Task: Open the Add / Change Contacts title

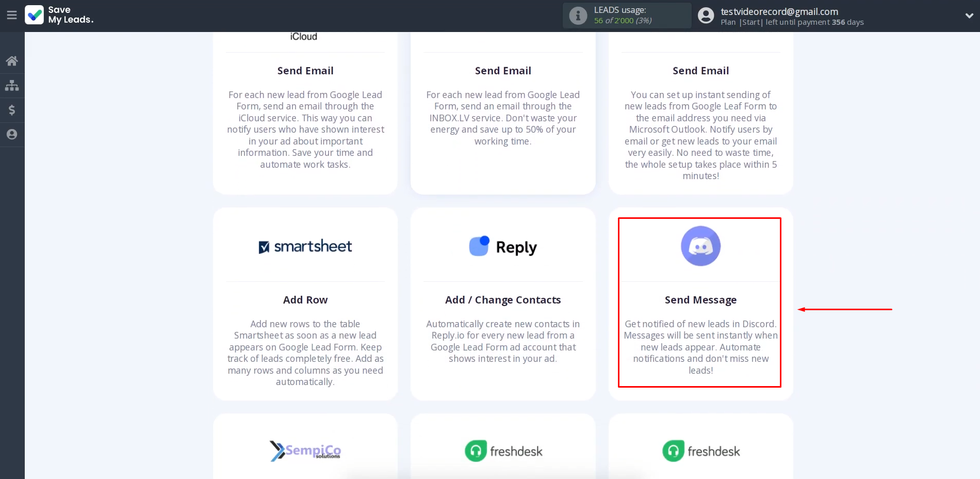Action: click(x=503, y=300)
